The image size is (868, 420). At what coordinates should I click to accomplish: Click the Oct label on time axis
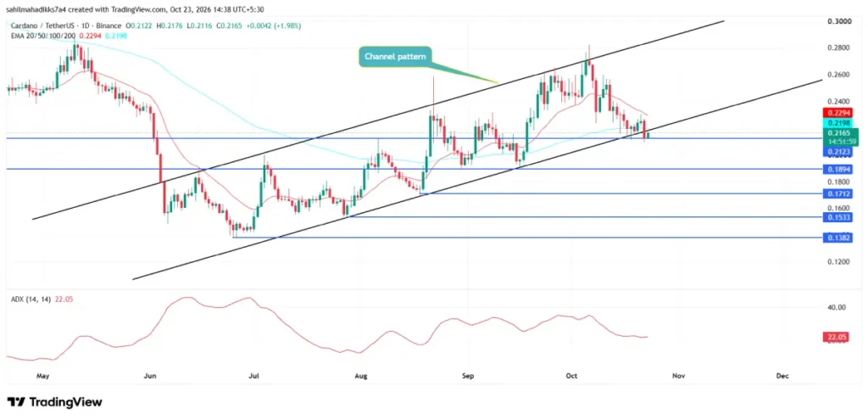coord(571,376)
